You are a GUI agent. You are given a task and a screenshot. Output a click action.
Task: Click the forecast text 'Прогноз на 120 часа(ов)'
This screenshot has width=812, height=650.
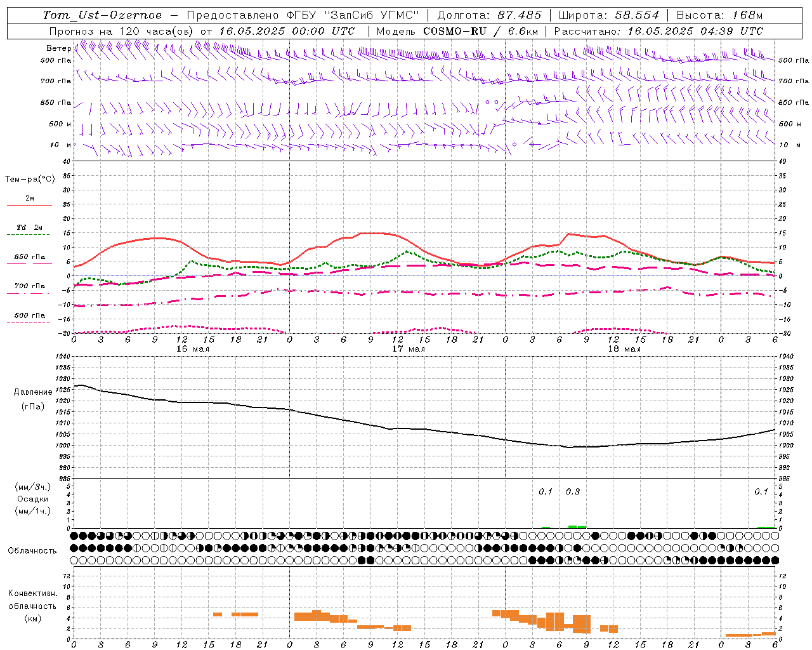point(122,31)
